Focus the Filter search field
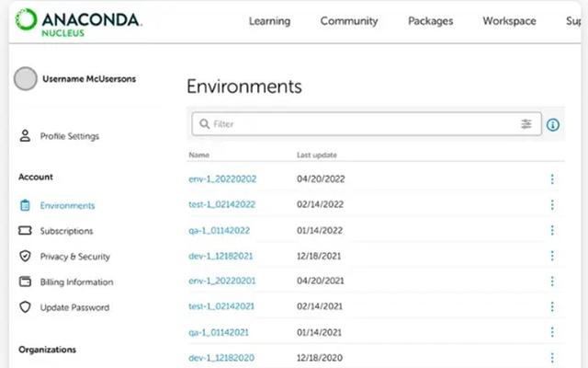The height and width of the screenshot is (368, 588). (x=358, y=123)
